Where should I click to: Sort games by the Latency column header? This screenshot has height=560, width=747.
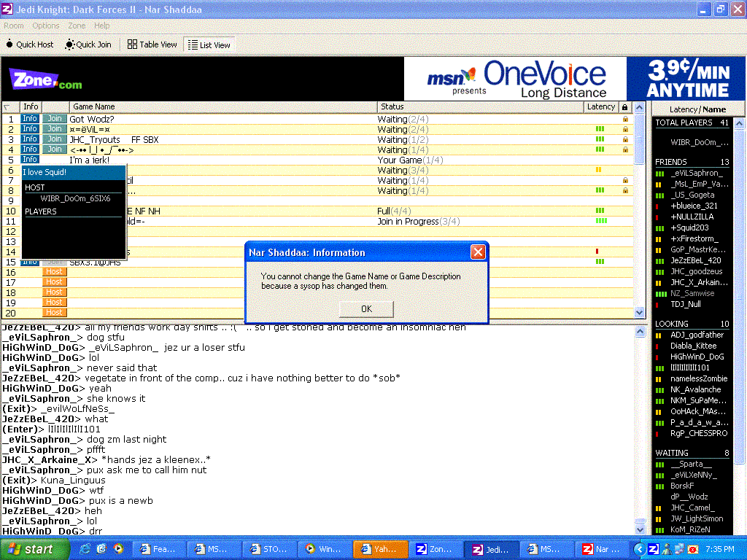(x=601, y=107)
